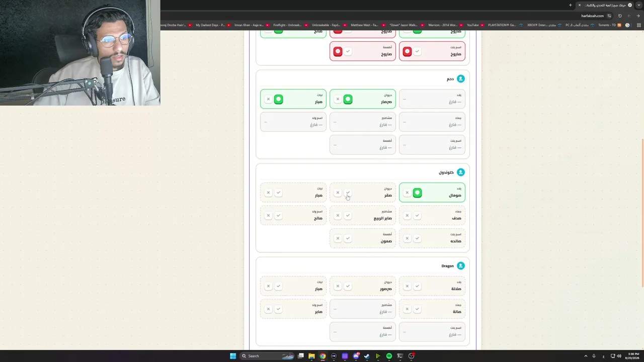Open File Explorer from the taskbar
The image size is (644, 362).
(311, 356)
